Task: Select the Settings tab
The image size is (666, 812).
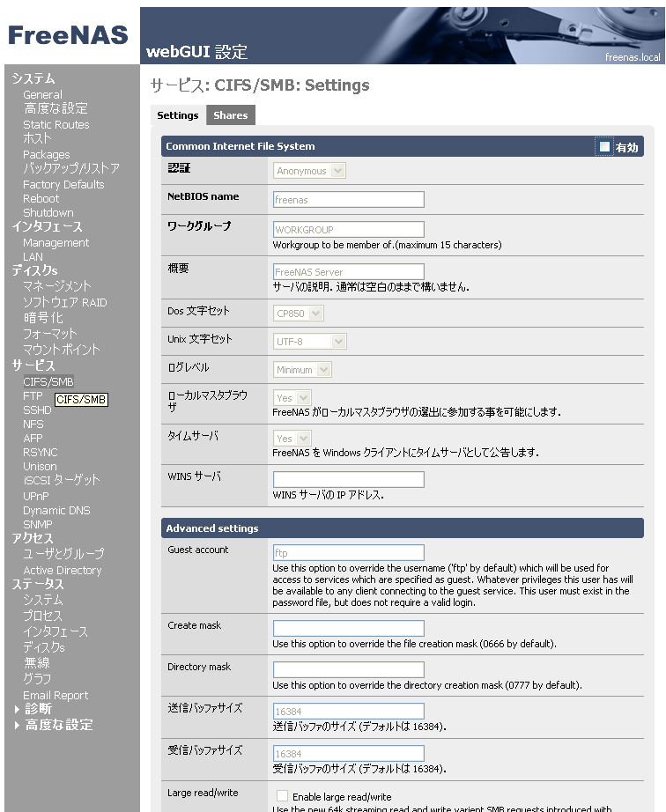Action: 178,115
